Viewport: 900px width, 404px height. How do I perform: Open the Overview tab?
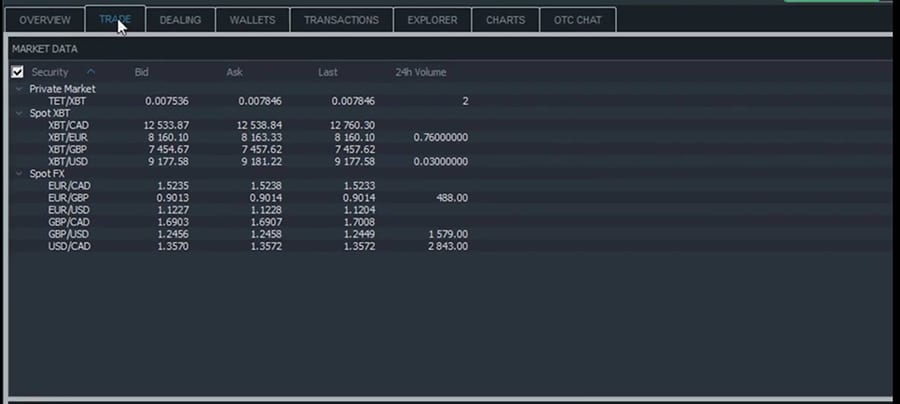point(45,20)
